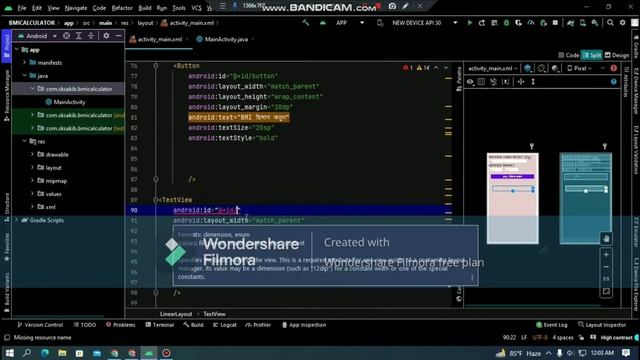Toggle the Structure tool window side tab

pyautogui.click(x=7, y=207)
